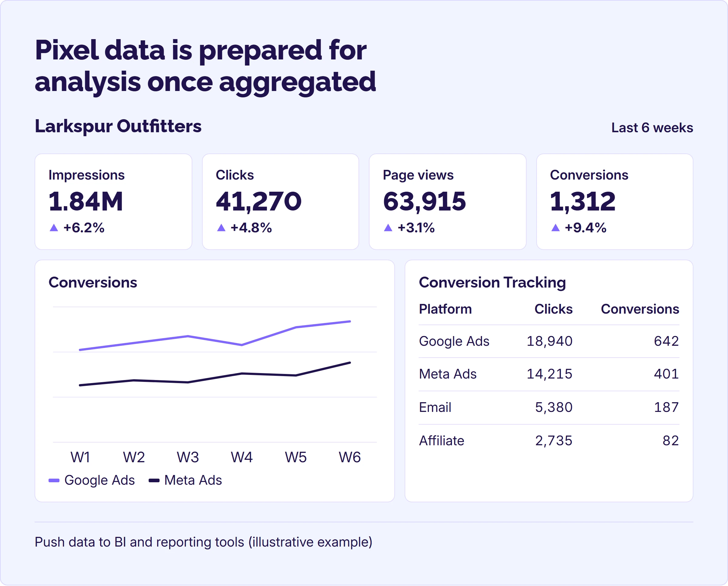Select the Affiliate table row label
728x586 pixels.
point(442,441)
